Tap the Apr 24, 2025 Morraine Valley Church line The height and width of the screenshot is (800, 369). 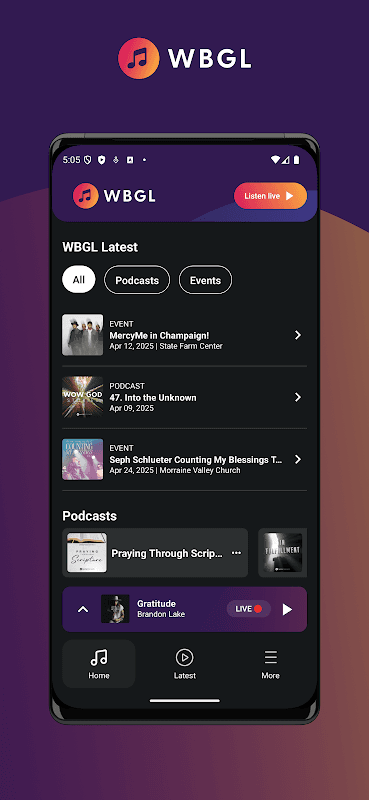[x=175, y=470]
